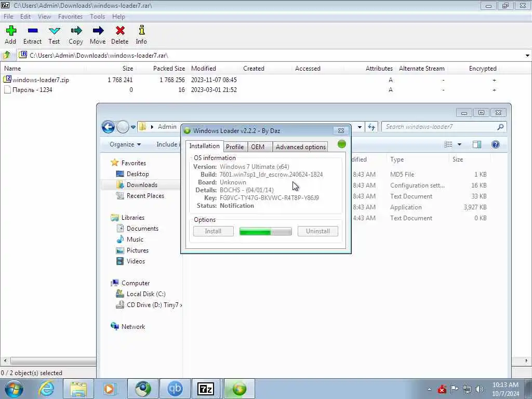Change view using the view icon
Viewport: 532px width, 399px height.
pyautogui.click(x=448, y=144)
